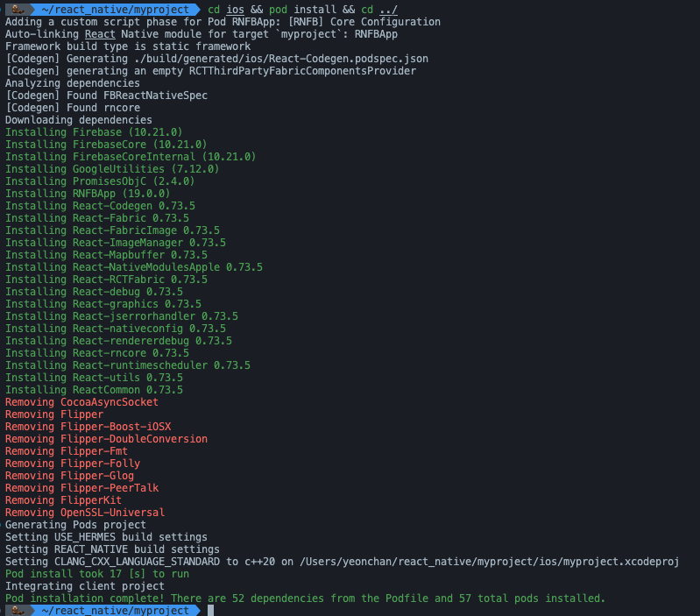Click the red 'Removing Flipper' line
This screenshot has width=700, height=616.
click(54, 414)
